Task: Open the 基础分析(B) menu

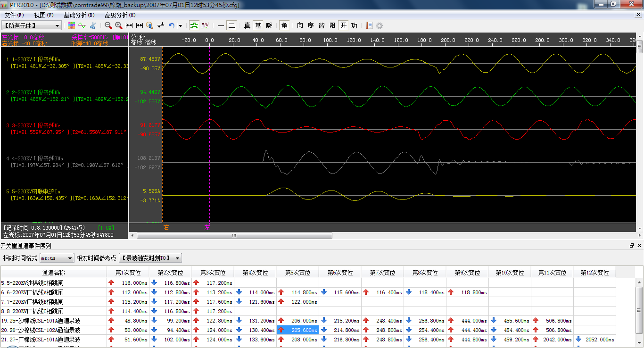Action: click(79, 15)
